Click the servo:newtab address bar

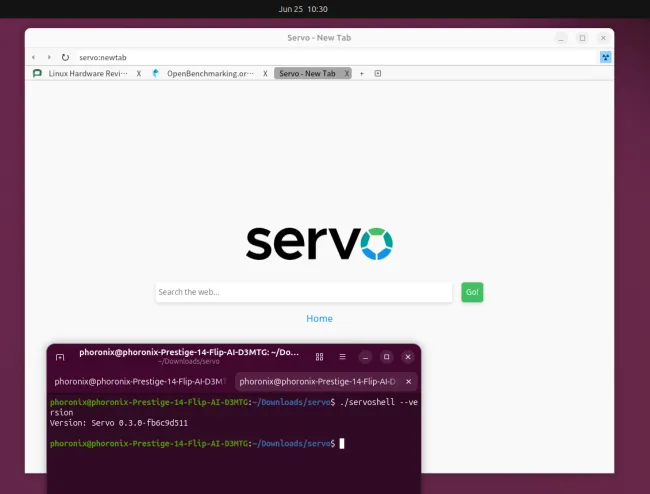[x=336, y=57]
